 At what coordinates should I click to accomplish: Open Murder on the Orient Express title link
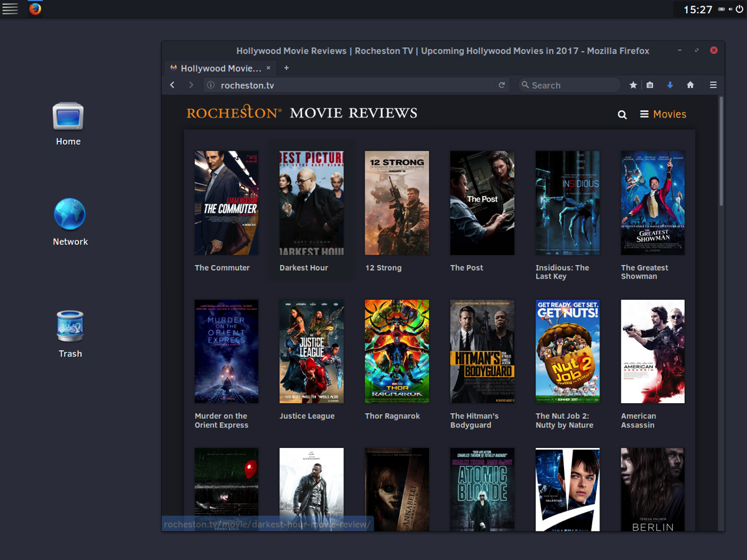222,421
